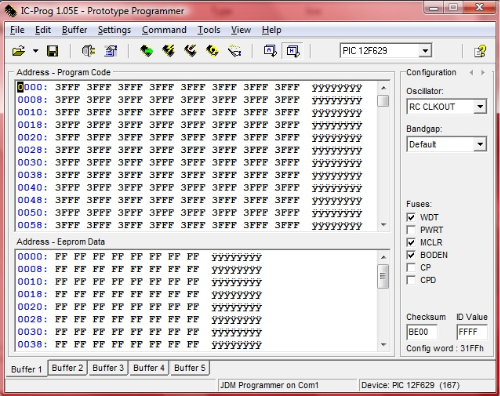Close the IC-Prog window
The image size is (500, 396).
click(479, 8)
